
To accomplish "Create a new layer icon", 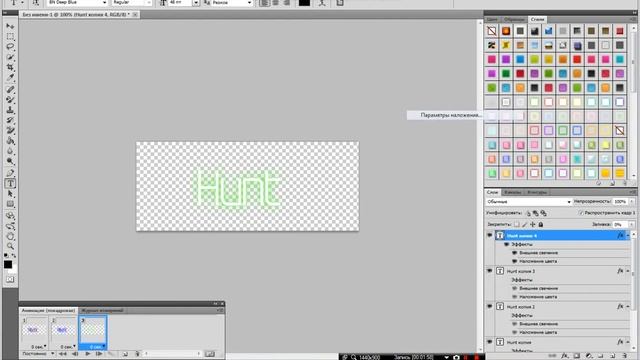I will tap(613, 356).
